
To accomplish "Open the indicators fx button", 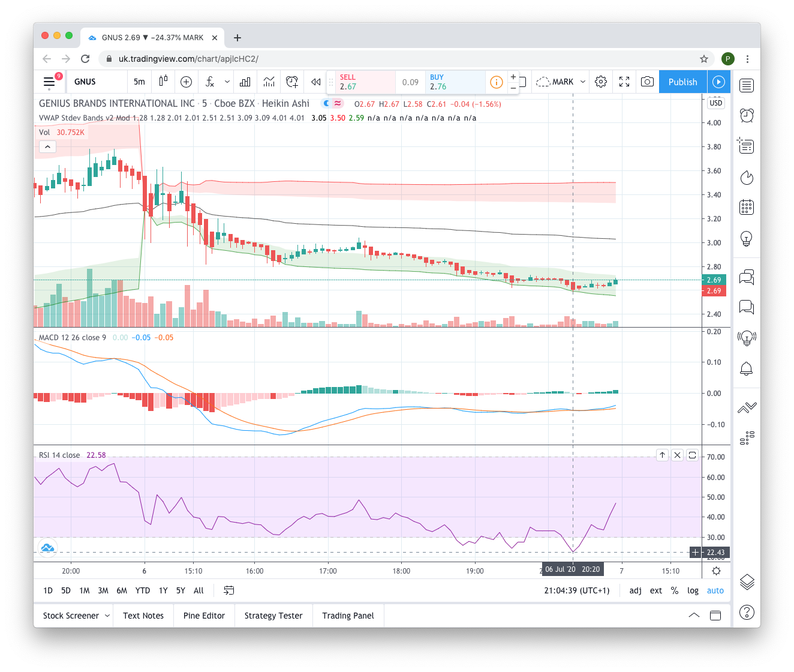I will coord(210,82).
